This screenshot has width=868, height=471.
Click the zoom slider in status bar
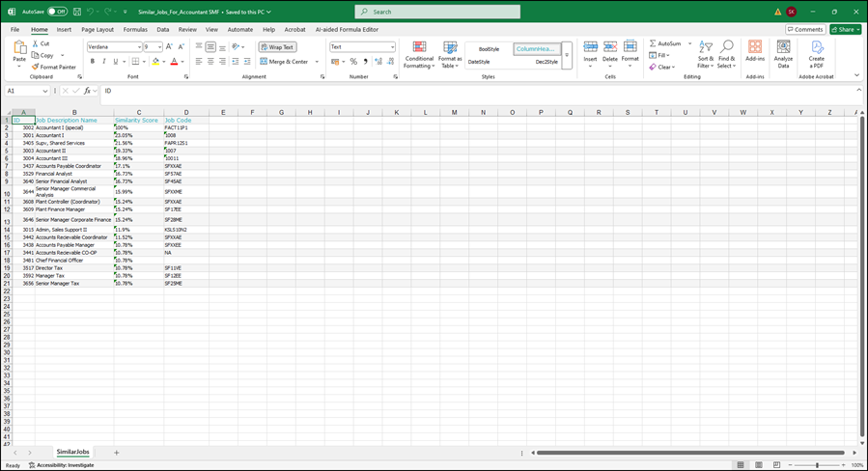click(x=818, y=465)
